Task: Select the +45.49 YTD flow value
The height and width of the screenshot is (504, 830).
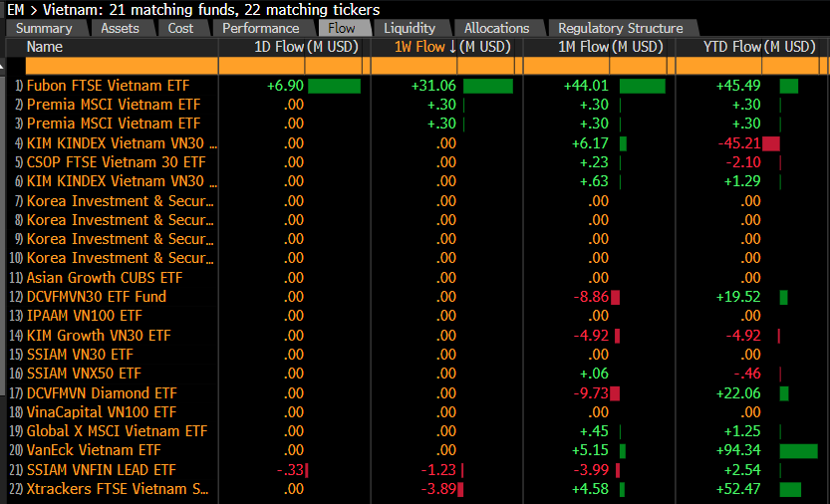Action: 738,86
